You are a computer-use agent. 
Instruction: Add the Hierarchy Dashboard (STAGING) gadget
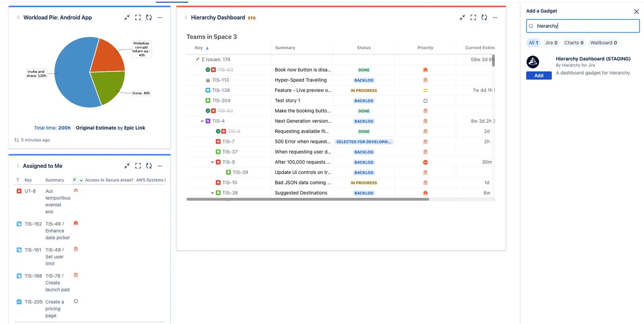539,75
